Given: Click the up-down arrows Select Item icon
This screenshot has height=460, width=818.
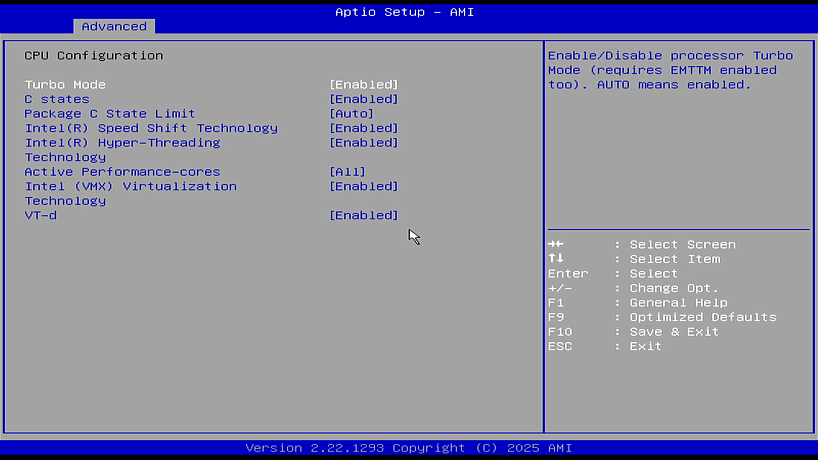Looking at the screenshot, I should tap(556, 258).
